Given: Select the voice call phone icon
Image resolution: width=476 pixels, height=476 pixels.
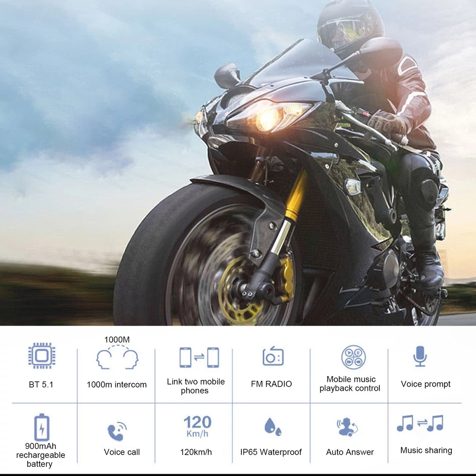Looking at the screenshot, I should 117,431.
